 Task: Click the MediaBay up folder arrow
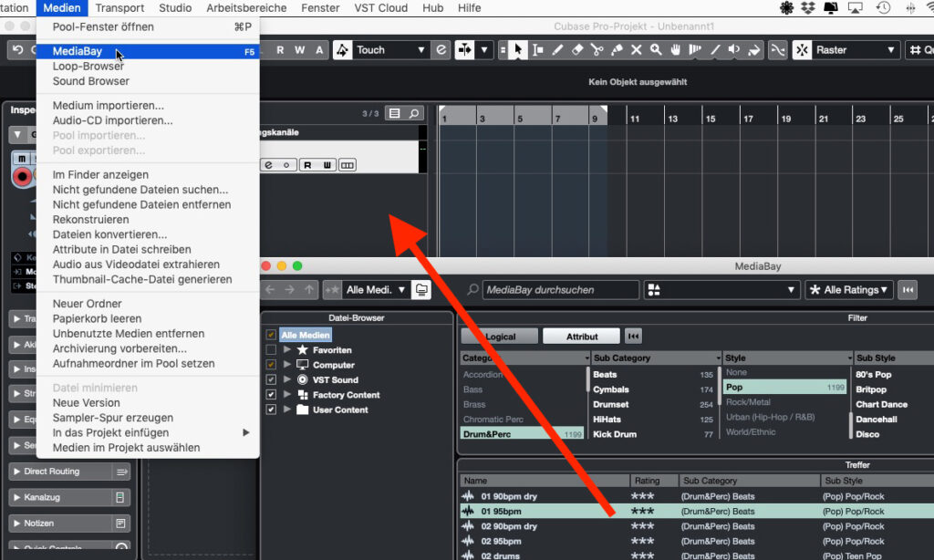[309, 290]
